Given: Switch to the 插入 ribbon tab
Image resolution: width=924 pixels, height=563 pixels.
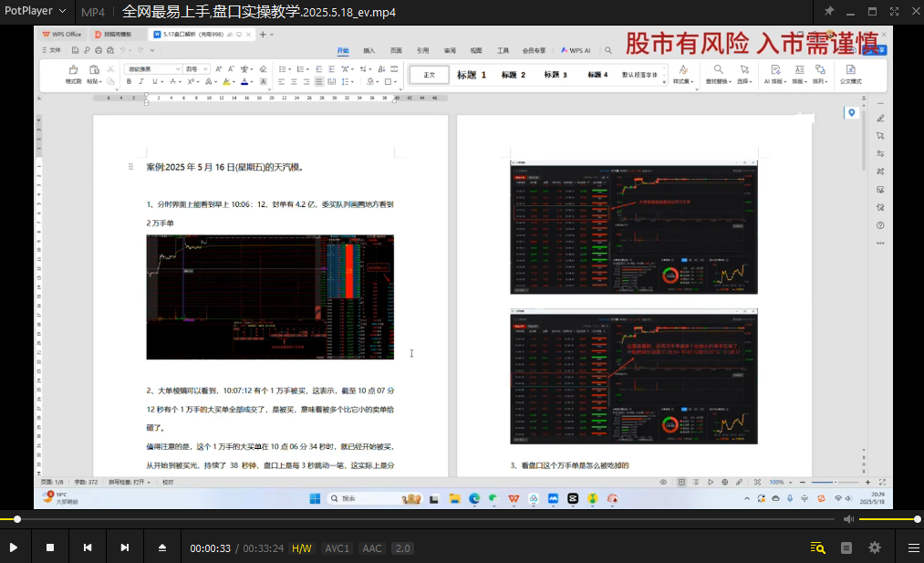Looking at the screenshot, I should pyautogui.click(x=369, y=50).
